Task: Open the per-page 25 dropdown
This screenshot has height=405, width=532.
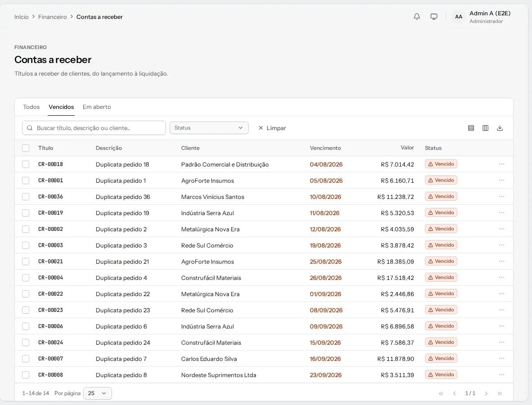Action: (x=98, y=393)
